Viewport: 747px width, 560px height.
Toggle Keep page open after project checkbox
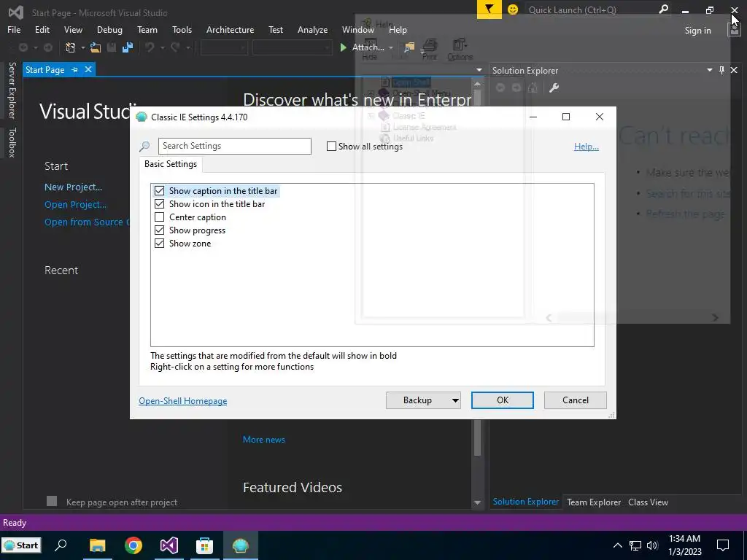[x=52, y=501]
